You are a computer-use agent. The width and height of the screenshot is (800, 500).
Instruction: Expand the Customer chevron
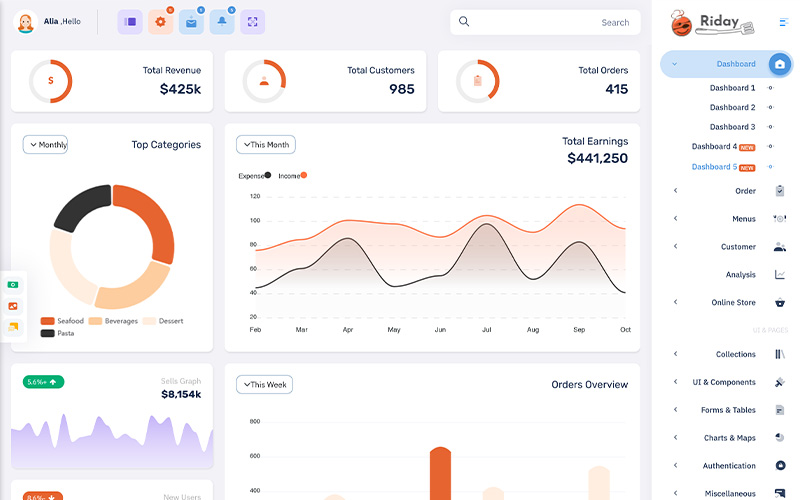pos(676,246)
